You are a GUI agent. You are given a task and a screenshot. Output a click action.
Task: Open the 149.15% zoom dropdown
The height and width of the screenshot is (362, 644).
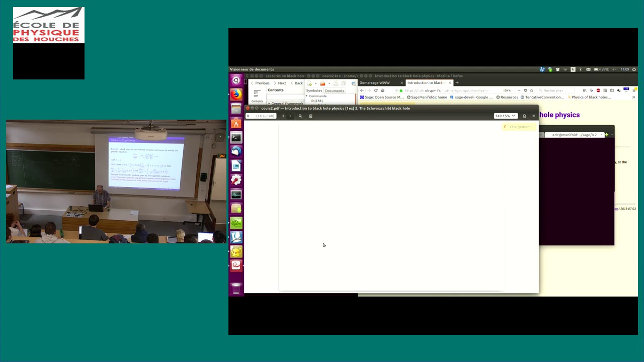505,116
